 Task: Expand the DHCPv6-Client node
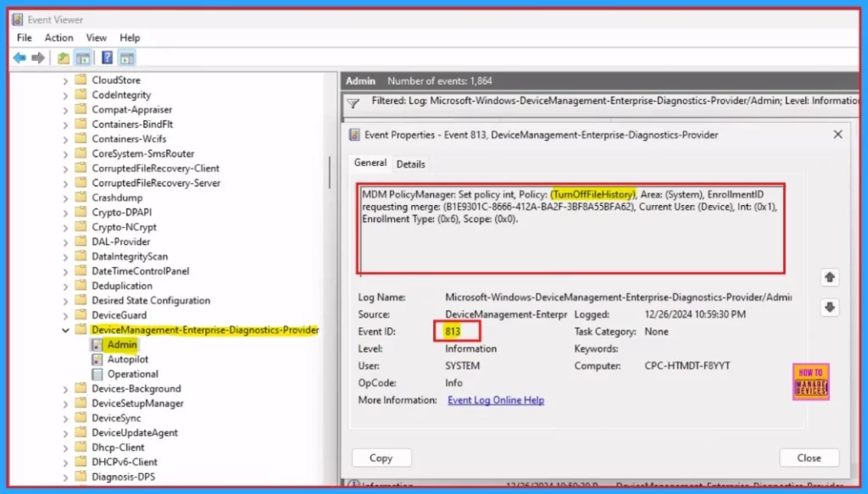[x=65, y=463]
